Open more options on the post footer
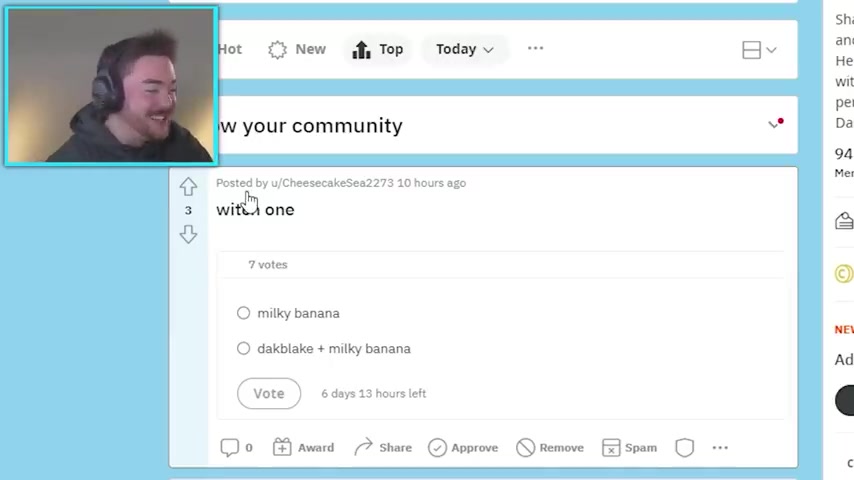 (720, 447)
